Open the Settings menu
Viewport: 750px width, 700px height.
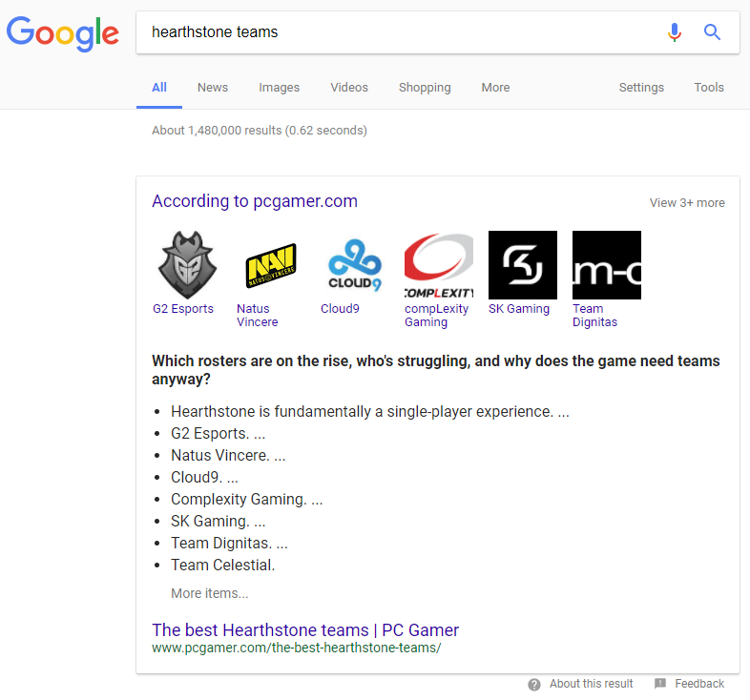tap(641, 88)
